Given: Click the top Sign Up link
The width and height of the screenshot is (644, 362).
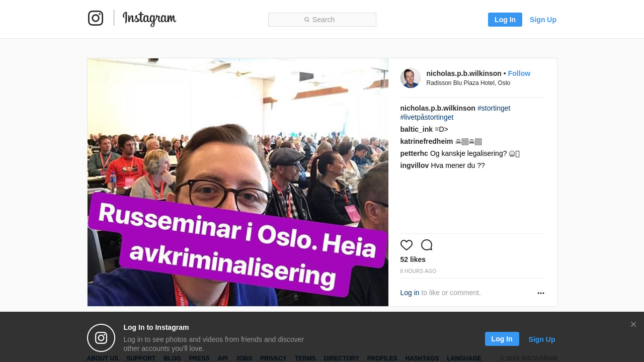Looking at the screenshot, I should (543, 20).
